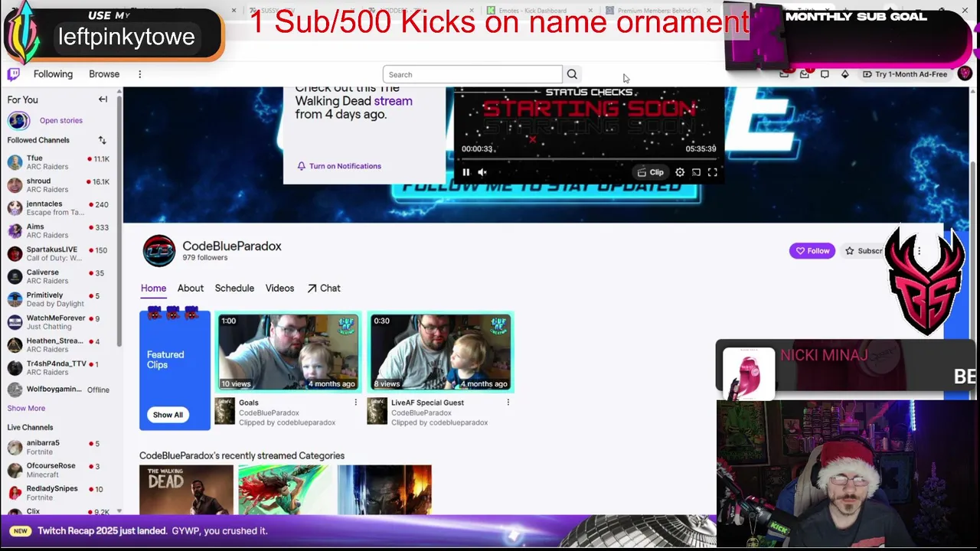Switch to the Videos tab
The width and height of the screenshot is (980, 551).
click(x=279, y=289)
